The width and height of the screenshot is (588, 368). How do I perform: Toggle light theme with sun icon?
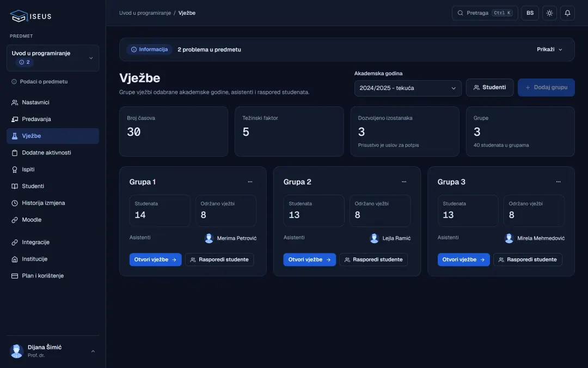click(549, 13)
